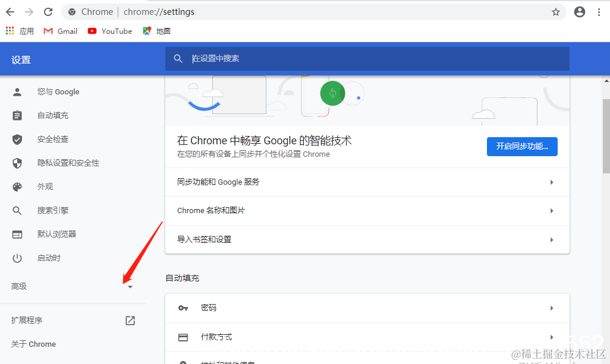
Task: Select 搜索引擎 in sidebar
Action: click(53, 211)
